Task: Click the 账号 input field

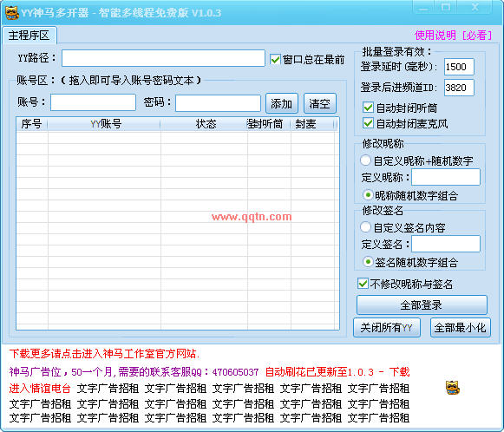Action: tap(93, 102)
